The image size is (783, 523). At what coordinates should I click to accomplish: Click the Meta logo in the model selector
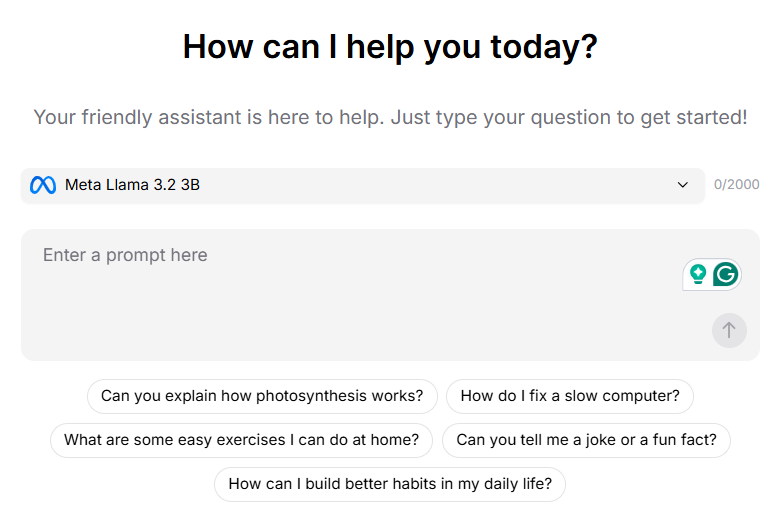coord(42,185)
